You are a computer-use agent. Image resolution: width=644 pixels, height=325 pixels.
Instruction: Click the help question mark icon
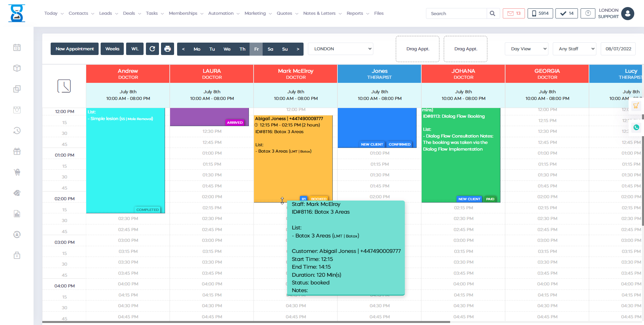[588, 13]
